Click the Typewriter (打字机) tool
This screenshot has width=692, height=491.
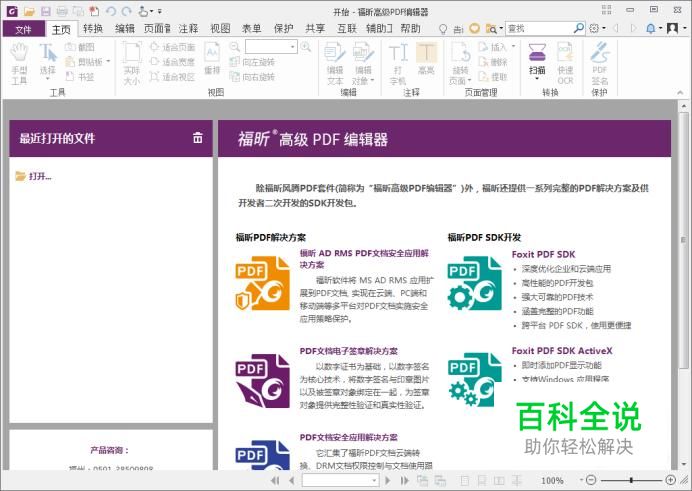398,64
